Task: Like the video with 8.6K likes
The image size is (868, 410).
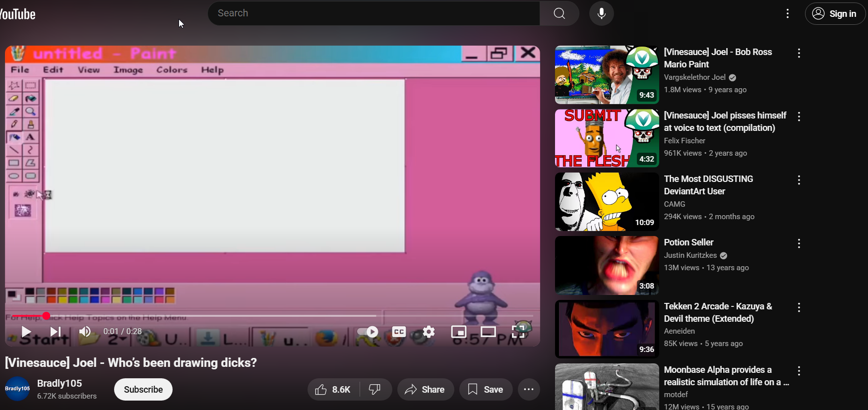Action: [333, 390]
